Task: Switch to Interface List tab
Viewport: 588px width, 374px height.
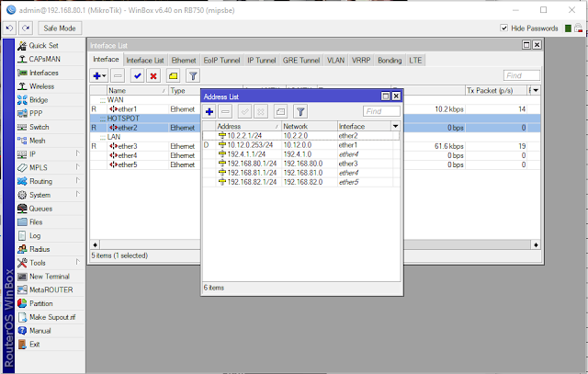Action: tap(145, 61)
